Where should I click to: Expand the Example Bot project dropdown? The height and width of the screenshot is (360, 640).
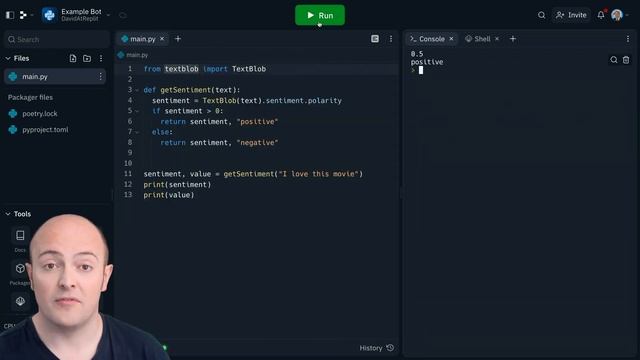[x=109, y=15]
